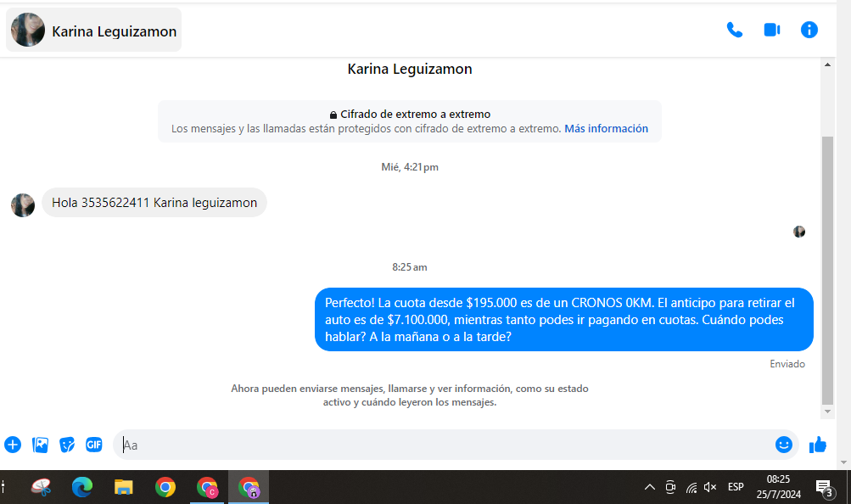Image resolution: width=851 pixels, height=504 pixels.
Task: Expand hidden system tray icons
Action: tap(650, 487)
